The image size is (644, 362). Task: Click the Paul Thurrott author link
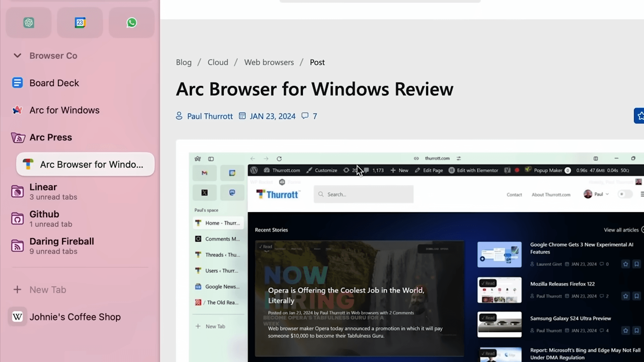coord(210,116)
